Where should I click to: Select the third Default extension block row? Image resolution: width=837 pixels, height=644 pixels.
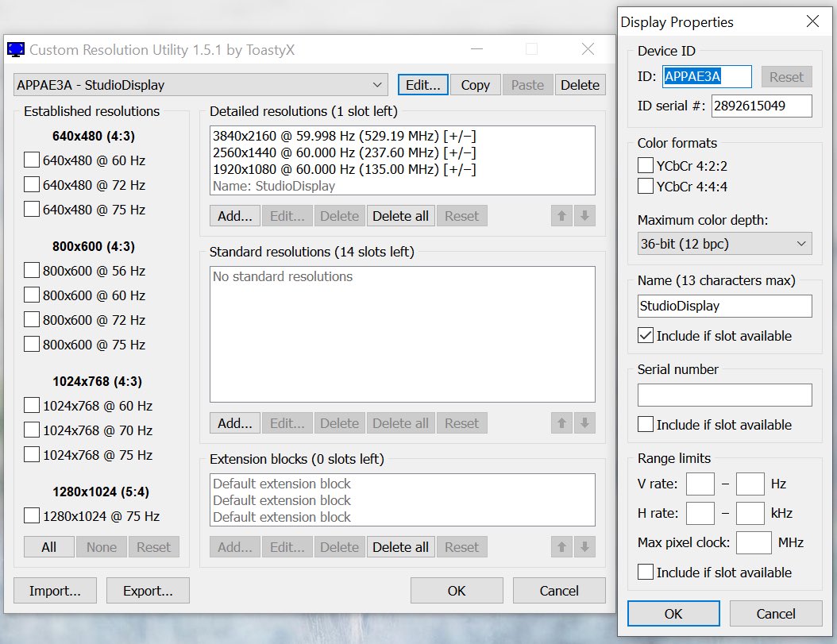tap(402, 516)
